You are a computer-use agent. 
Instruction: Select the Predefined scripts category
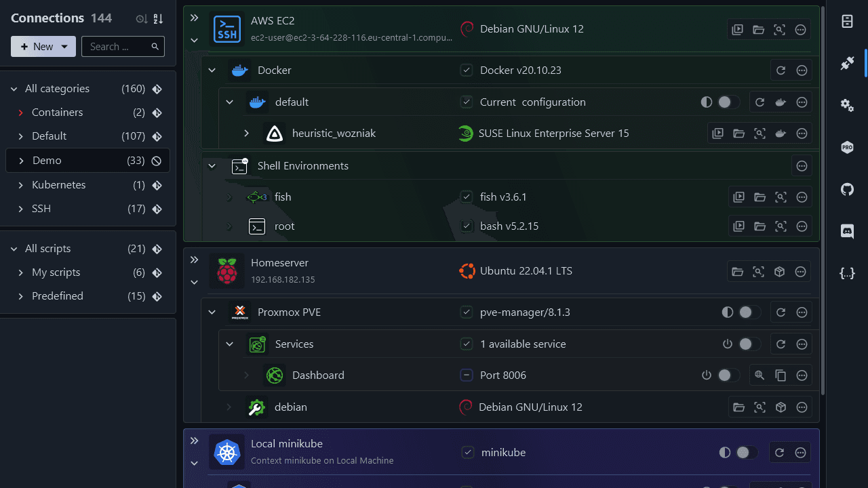87,296
